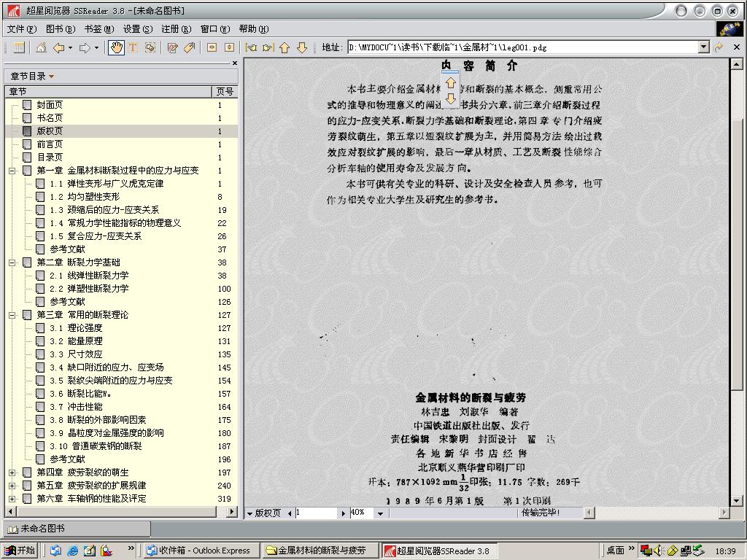Open the address bar dropdown list
Screen dimensions: 747x560
click(x=704, y=47)
